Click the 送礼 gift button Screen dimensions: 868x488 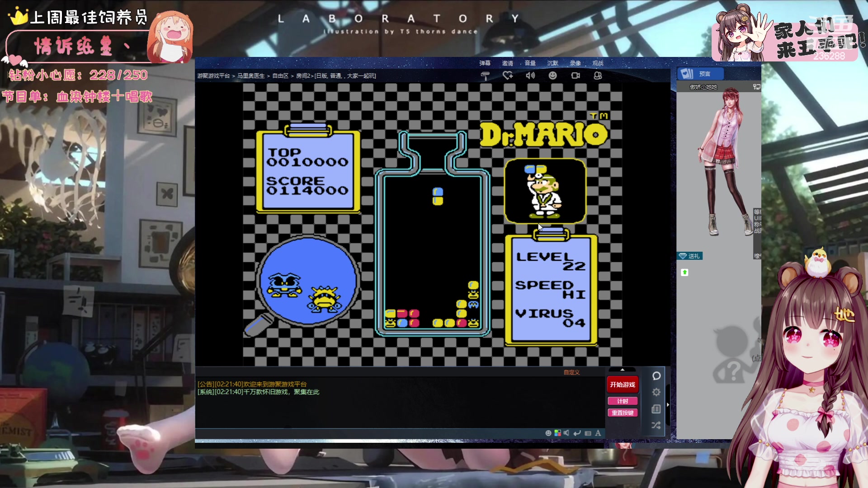(690, 256)
